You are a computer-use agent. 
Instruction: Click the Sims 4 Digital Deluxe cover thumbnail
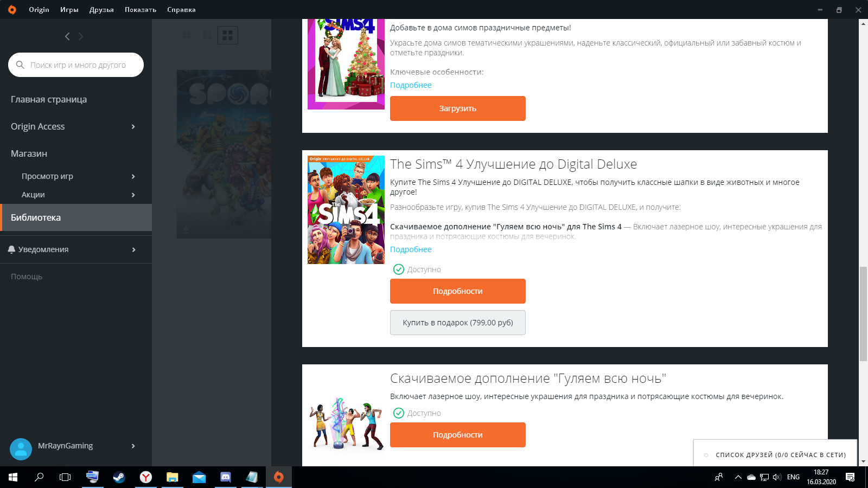346,210
